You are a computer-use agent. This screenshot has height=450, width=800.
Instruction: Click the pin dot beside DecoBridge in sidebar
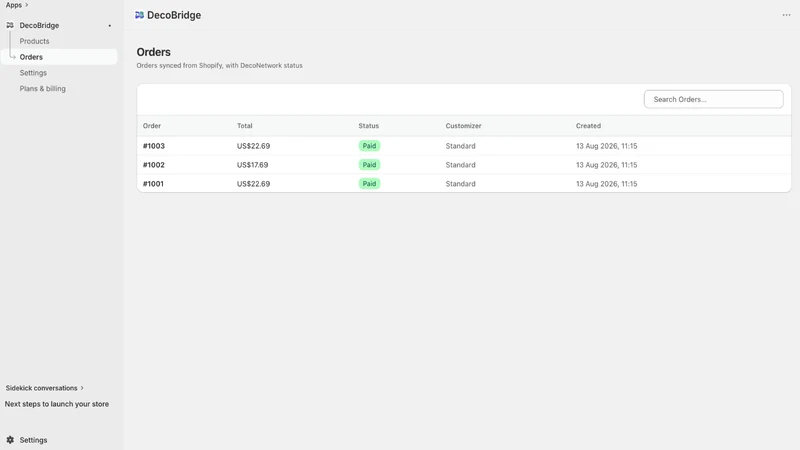tap(110, 26)
